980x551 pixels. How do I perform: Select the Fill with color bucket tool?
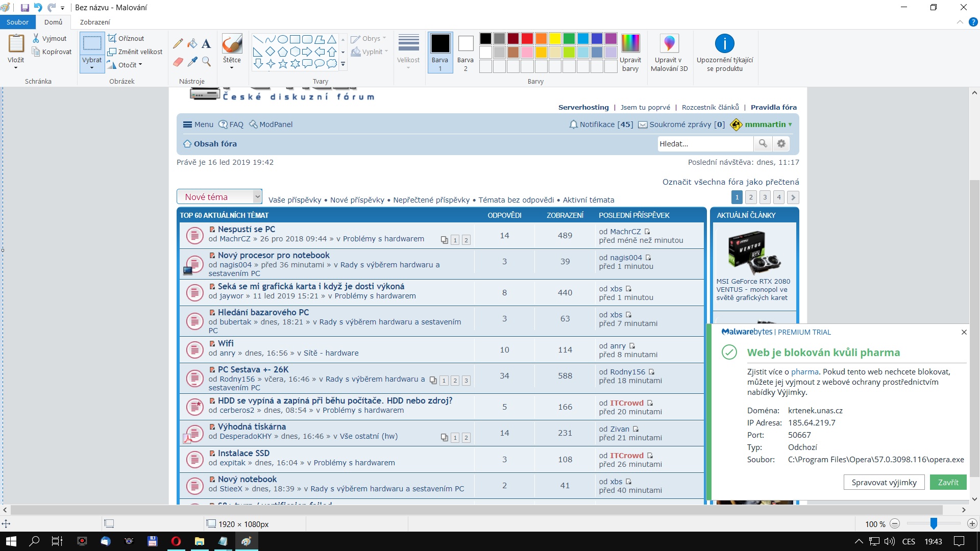(192, 44)
